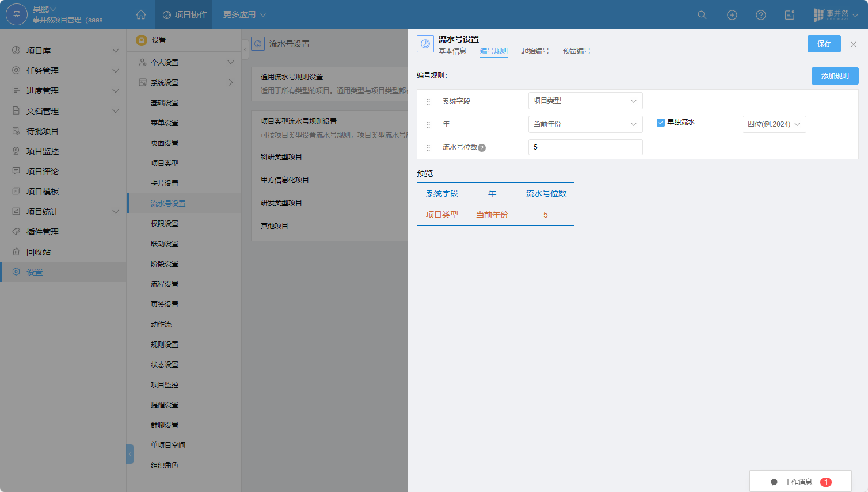Click the 待批项目 sidebar icon
Image resolution: width=868 pixels, height=492 pixels.
pos(16,131)
